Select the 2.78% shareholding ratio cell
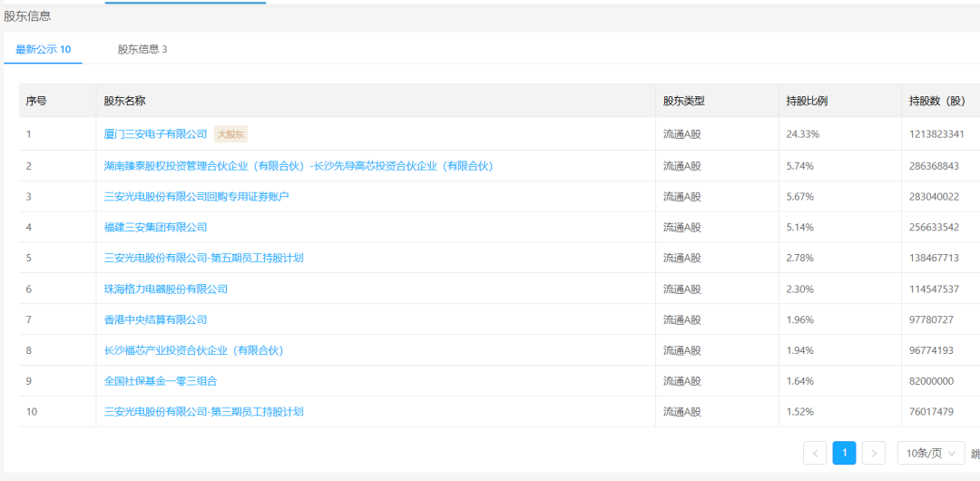The height and width of the screenshot is (481, 980). tap(800, 258)
